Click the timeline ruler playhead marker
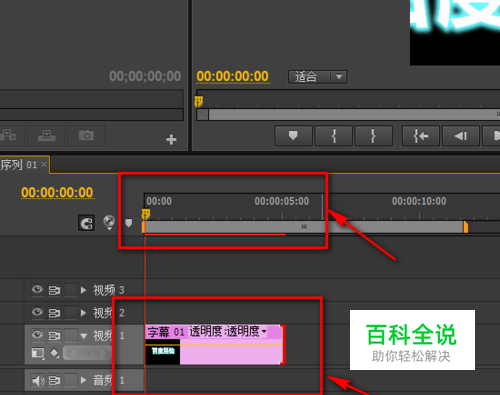 coord(146,214)
